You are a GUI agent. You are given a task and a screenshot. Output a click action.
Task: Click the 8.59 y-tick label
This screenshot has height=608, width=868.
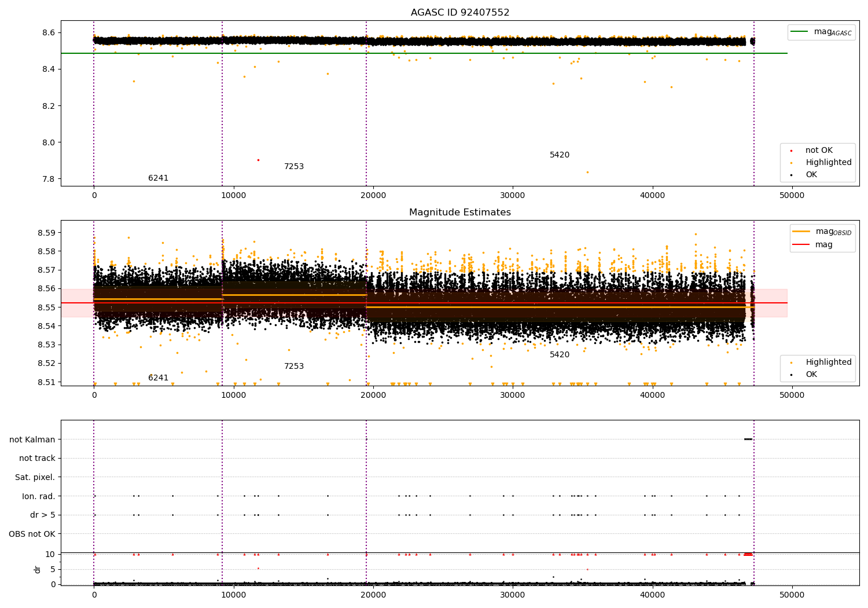click(46, 233)
